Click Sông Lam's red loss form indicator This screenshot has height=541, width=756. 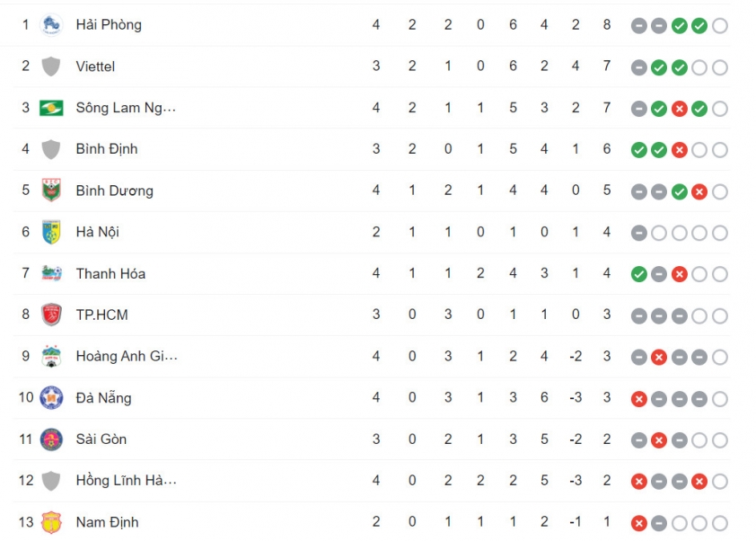tap(680, 109)
